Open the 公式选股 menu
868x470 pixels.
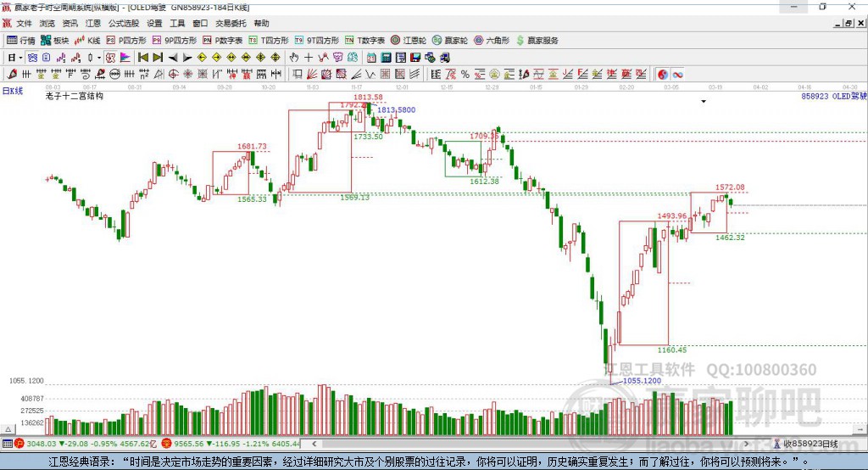click(x=124, y=23)
